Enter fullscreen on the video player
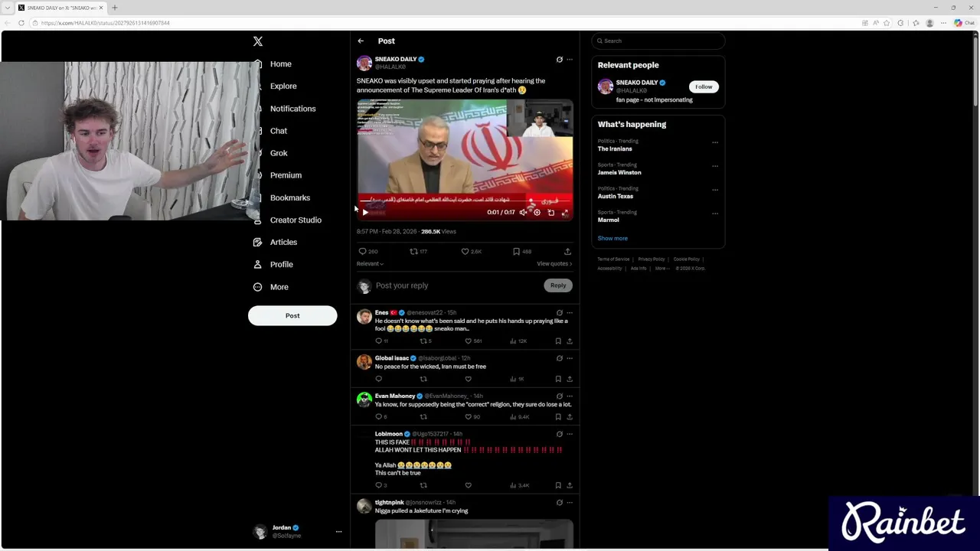This screenshot has width=980, height=551. (x=564, y=213)
